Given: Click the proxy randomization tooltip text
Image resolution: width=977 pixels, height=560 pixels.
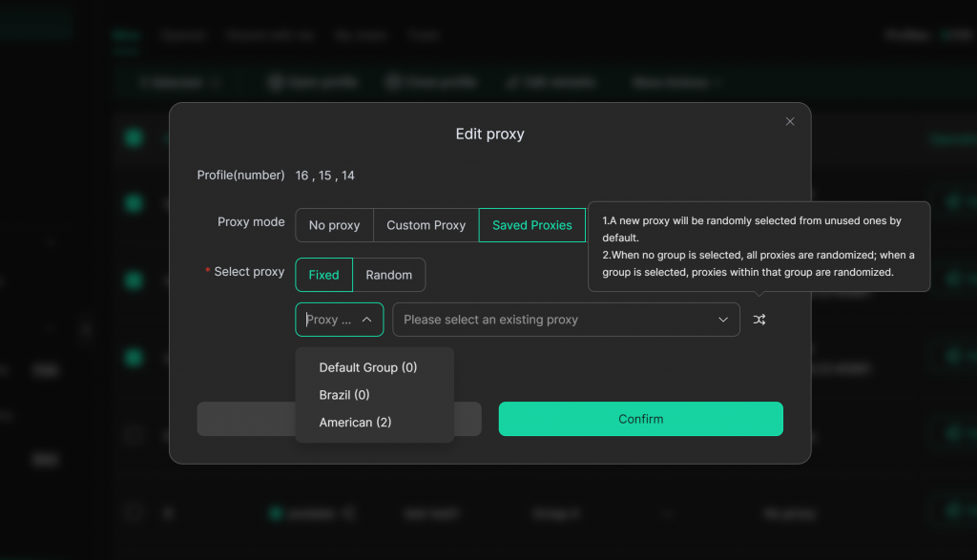Looking at the screenshot, I should [759, 246].
